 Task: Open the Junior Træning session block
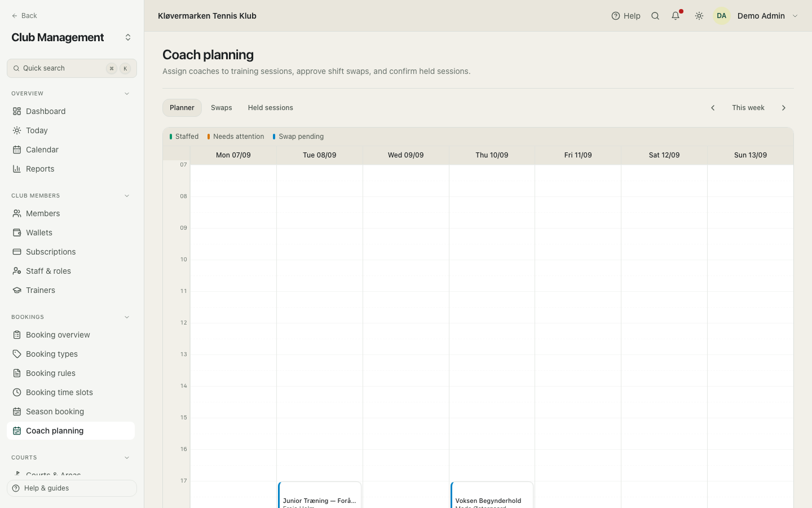click(x=320, y=495)
